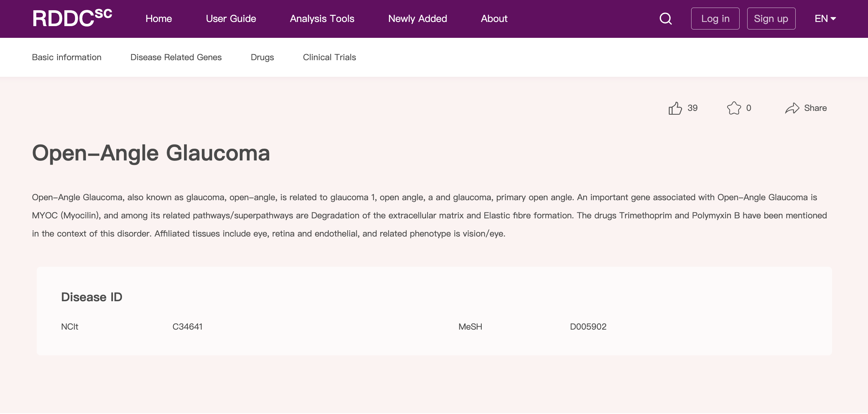The image size is (868, 414).
Task: Click the Share text label
Action: pyautogui.click(x=815, y=108)
